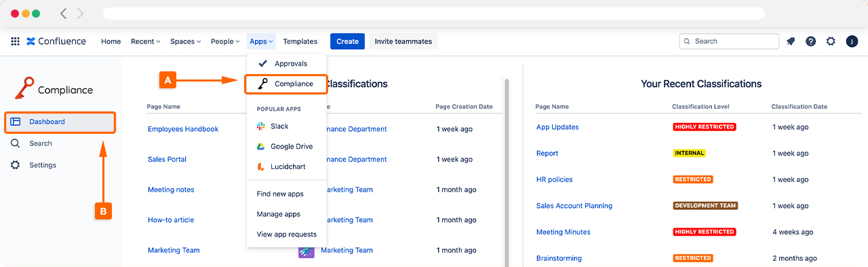Click the browser back arrow
Image resolution: width=868 pixels, height=267 pixels.
64,14
